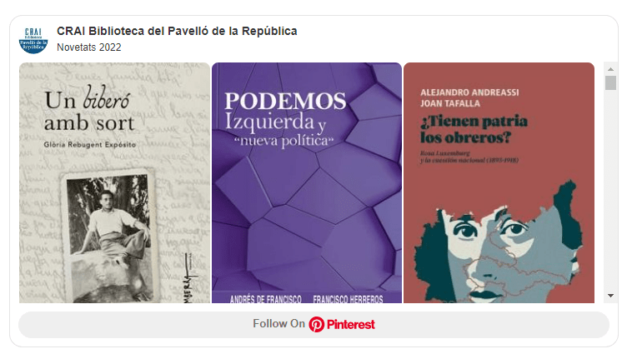Click the scrollbar up arrow

point(610,69)
